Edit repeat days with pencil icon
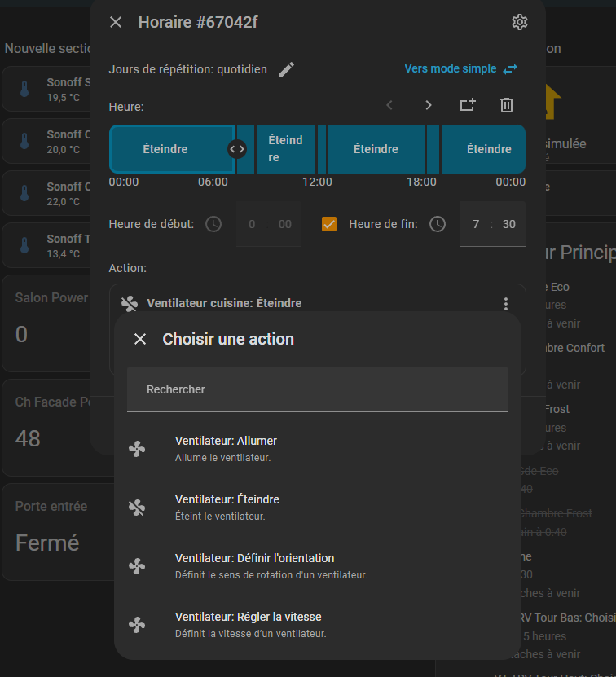Screen dimensions: 616x677 pos(286,69)
